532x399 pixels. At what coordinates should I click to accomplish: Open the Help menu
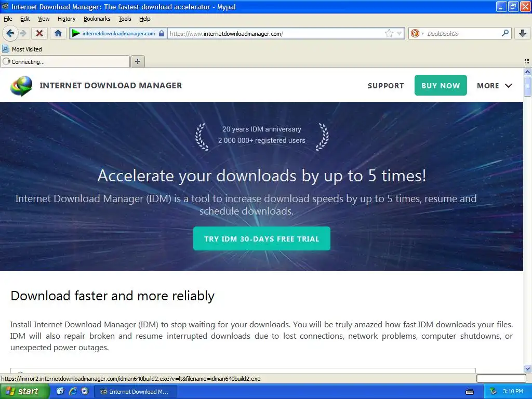point(145,19)
